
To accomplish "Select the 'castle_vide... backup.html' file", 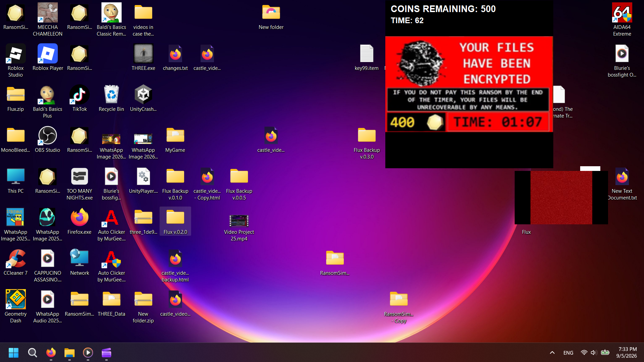I will [x=175, y=266].
